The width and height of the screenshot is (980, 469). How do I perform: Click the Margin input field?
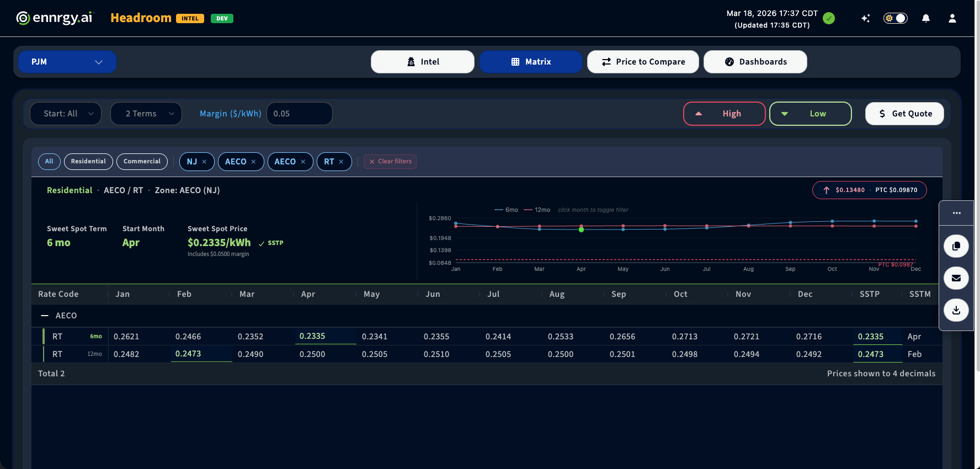click(299, 114)
